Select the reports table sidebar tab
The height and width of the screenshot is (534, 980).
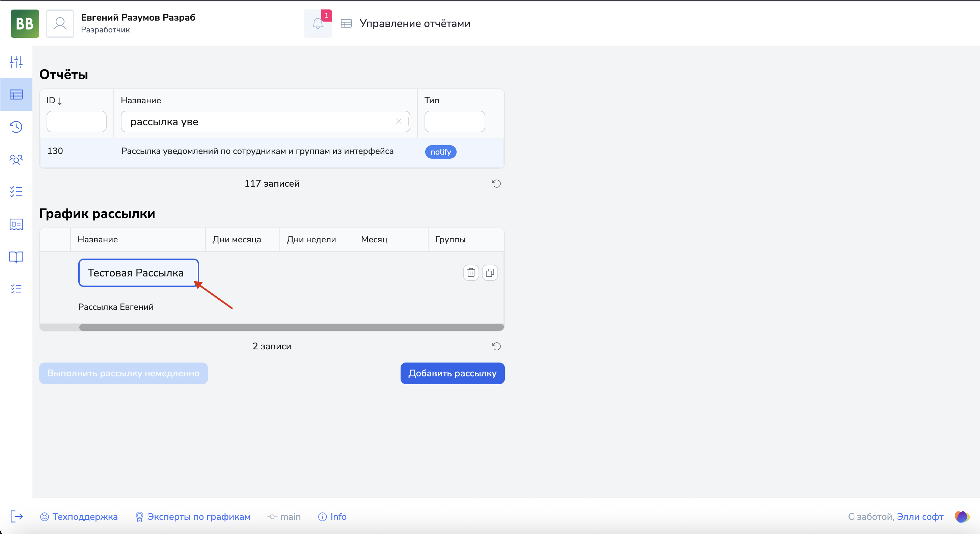click(16, 95)
